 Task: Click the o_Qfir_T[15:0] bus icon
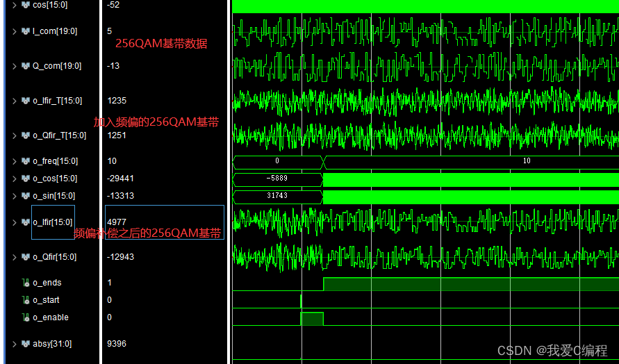click(x=26, y=135)
